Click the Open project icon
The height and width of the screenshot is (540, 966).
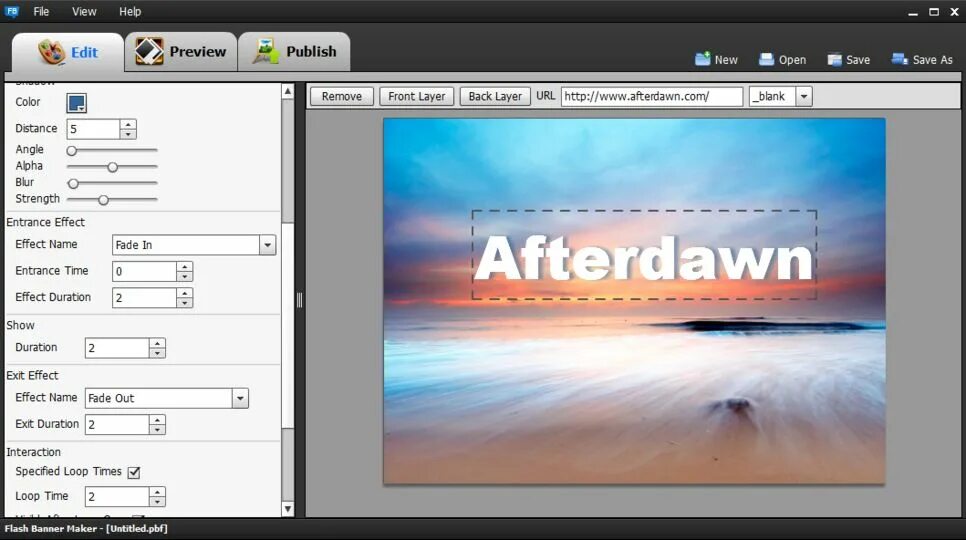coord(766,59)
